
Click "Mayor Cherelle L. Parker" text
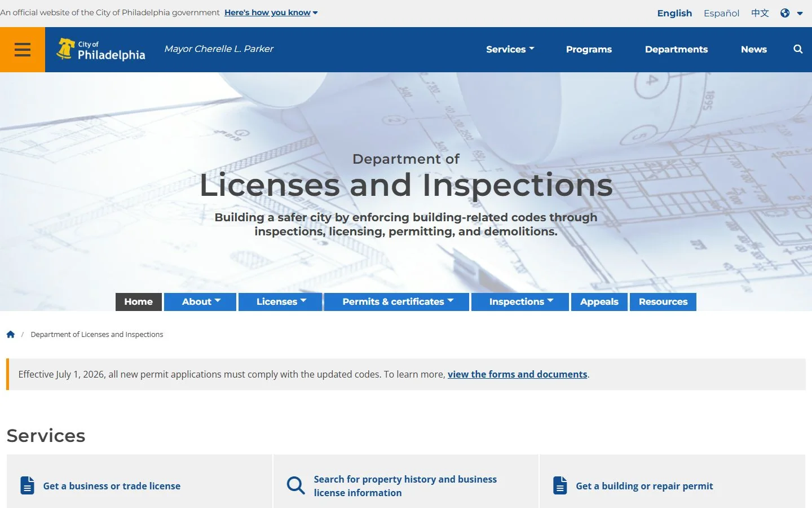219,49
